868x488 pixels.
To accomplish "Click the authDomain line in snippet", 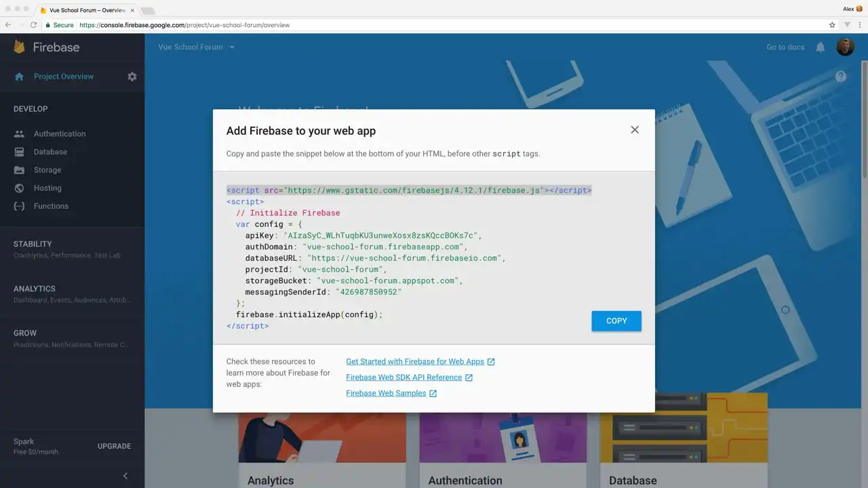I will (356, 247).
